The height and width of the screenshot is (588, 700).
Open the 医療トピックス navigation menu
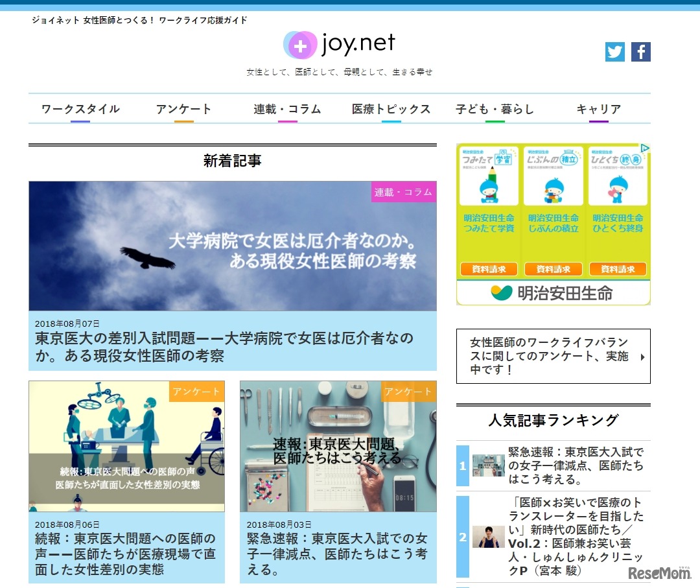pyautogui.click(x=391, y=110)
